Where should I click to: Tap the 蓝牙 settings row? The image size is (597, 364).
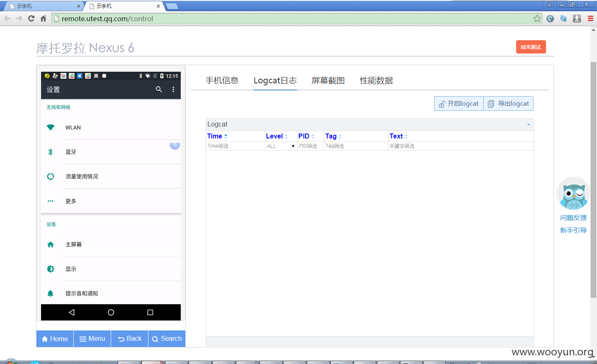111,152
